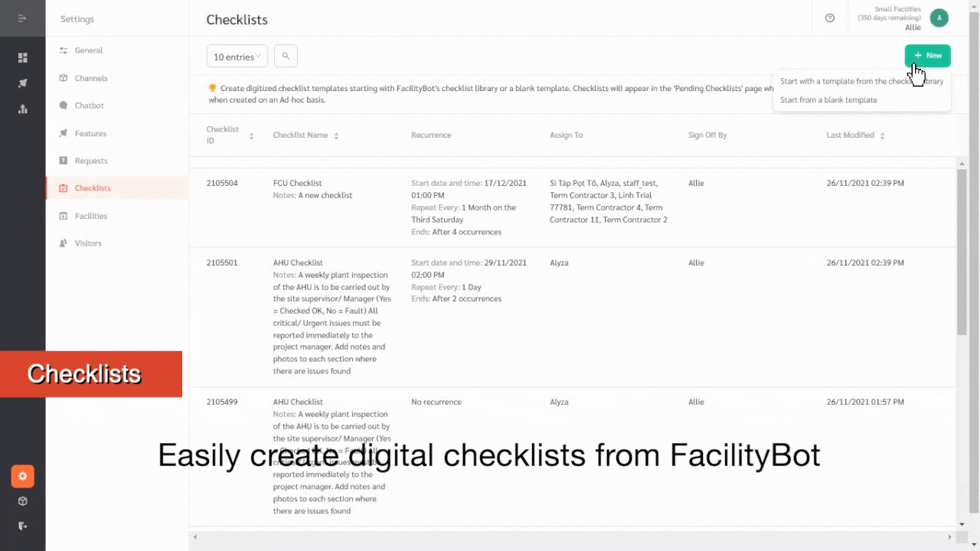Click the logout door icon
980x551 pixels.
point(23,526)
